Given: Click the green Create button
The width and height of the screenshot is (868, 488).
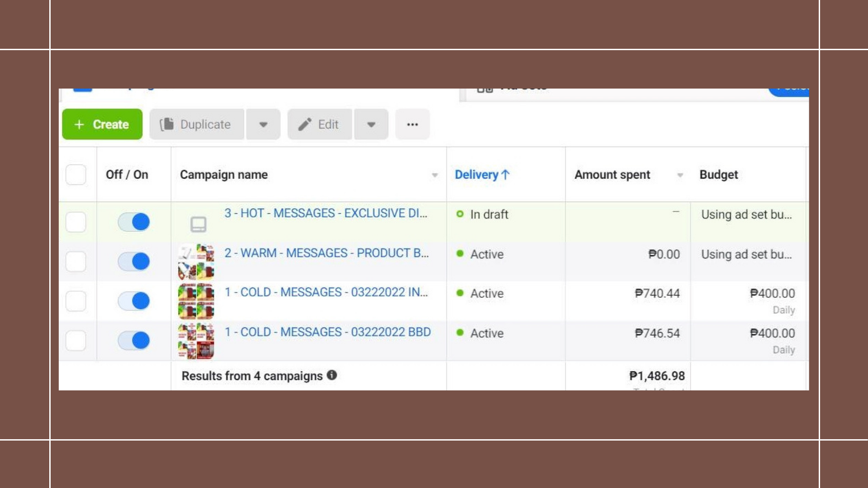Looking at the screenshot, I should click(x=102, y=124).
